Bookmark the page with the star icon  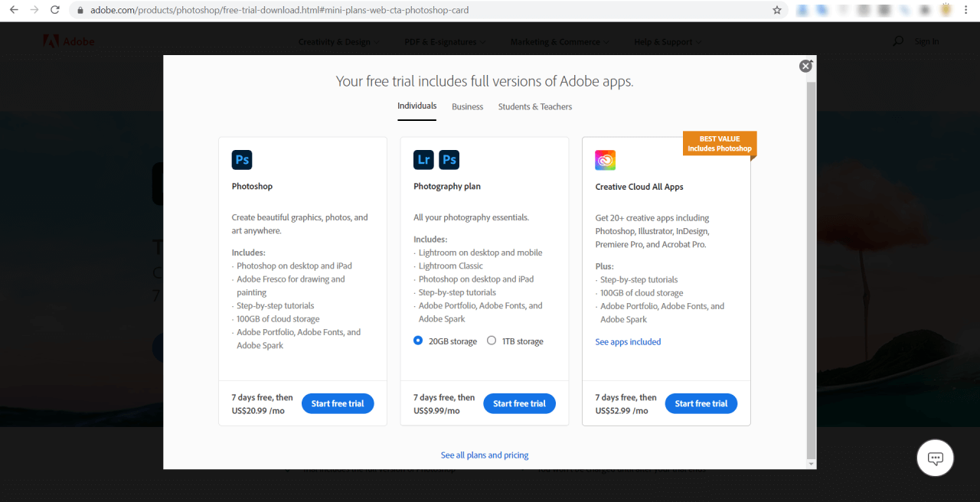[x=777, y=10]
